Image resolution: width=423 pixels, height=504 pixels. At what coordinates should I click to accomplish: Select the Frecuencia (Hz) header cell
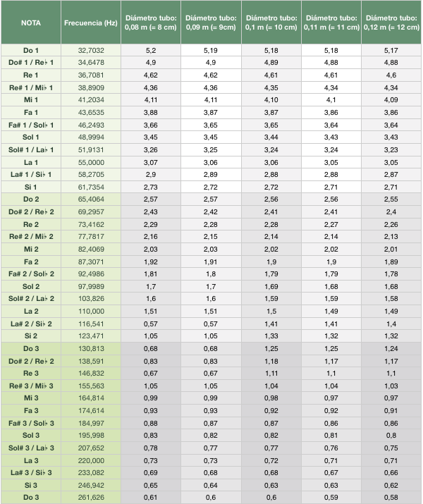pyautogui.click(x=91, y=23)
